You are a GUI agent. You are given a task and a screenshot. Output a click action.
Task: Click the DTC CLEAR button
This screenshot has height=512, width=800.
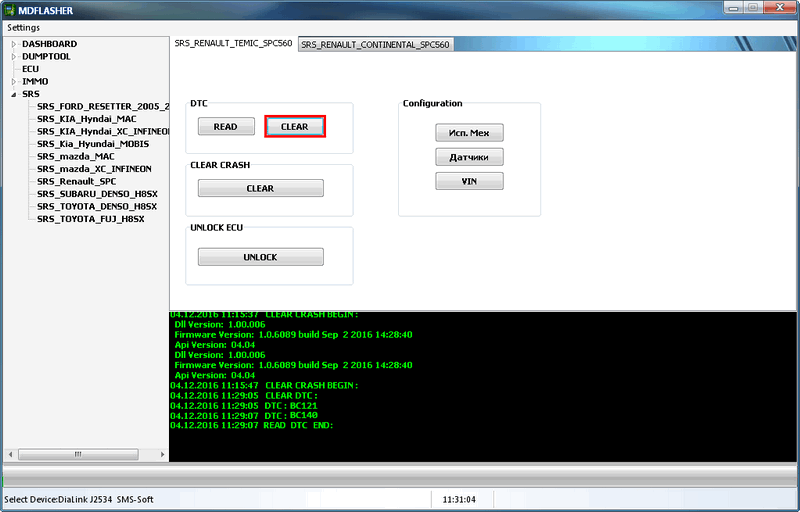click(295, 126)
